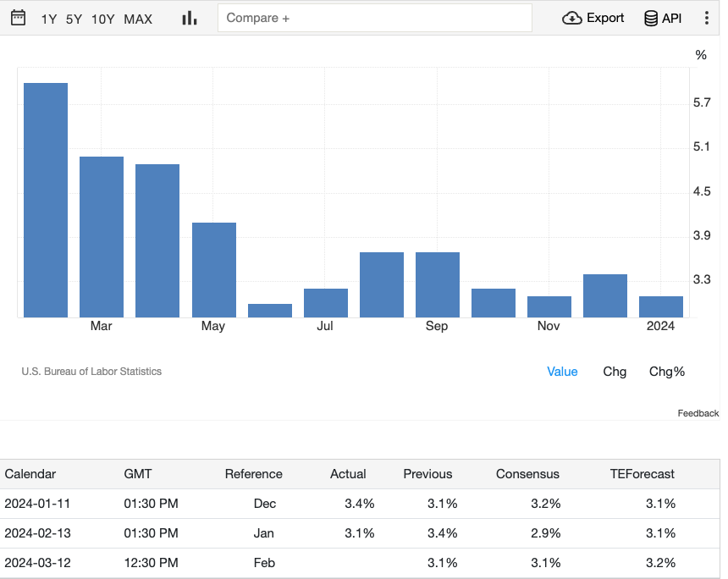Click the chart bar above the Sep label
This screenshot has height=579, width=728.
coord(438,284)
